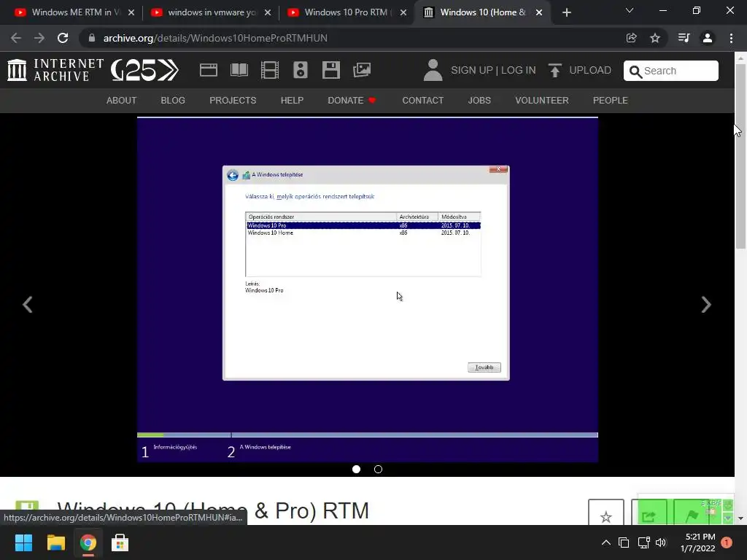Viewport: 747px width, 560px height.
Task: Click the browser back arrow
Action: tap(16, 38)
